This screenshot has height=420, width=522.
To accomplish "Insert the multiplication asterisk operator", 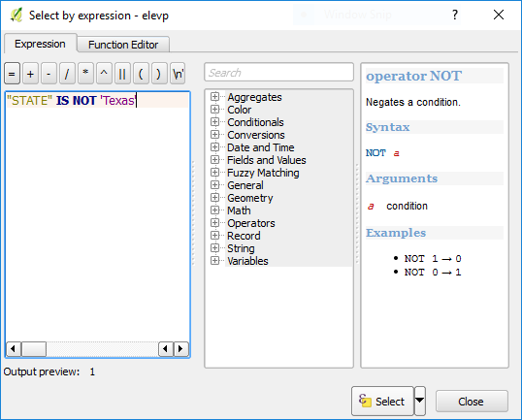I will (x=85, y=74).
